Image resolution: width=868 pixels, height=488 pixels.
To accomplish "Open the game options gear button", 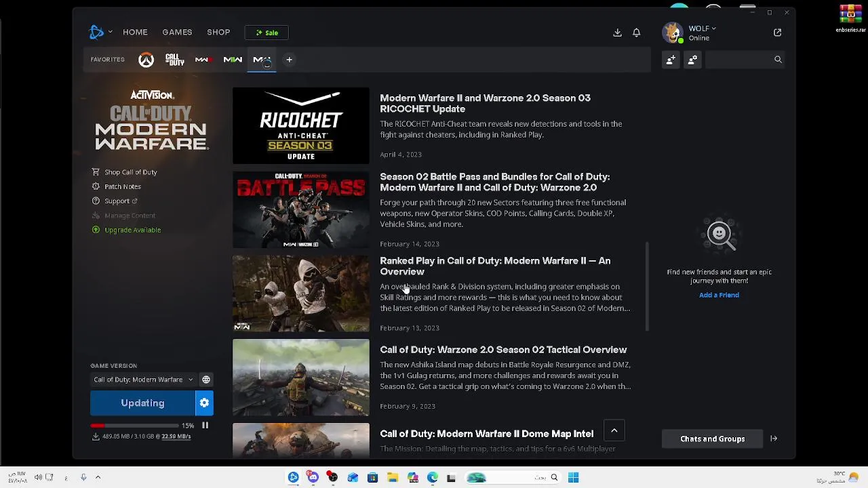I will click(204, 403).
